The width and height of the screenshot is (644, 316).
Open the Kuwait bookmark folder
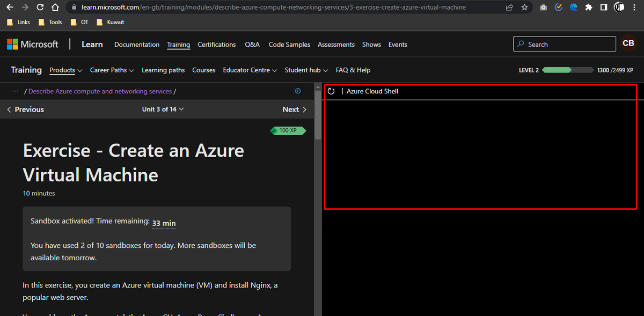click(x=111, y=22)
